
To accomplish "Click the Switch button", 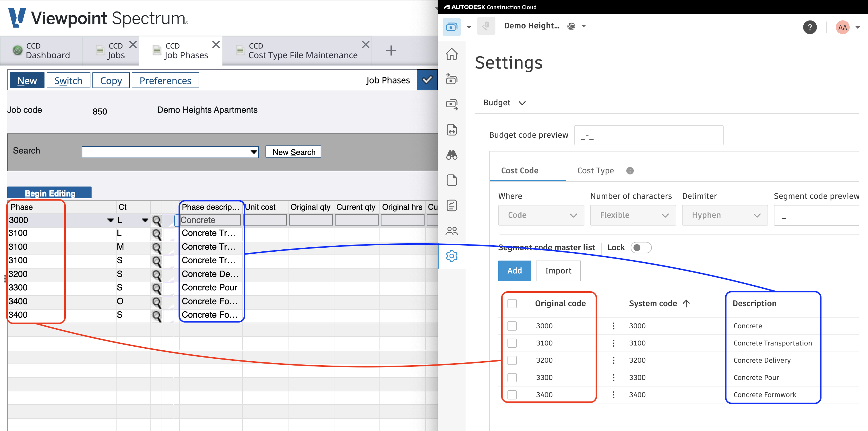I will (x=68, y=80).
